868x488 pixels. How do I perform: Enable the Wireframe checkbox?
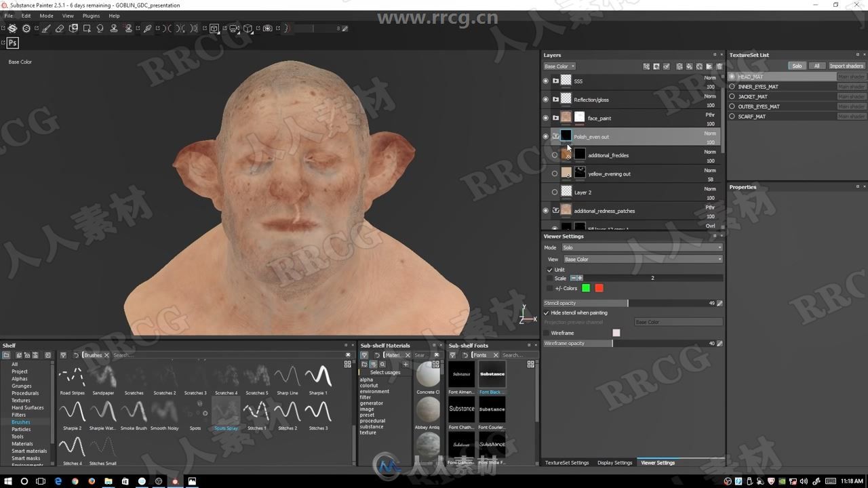click(547, 333)
